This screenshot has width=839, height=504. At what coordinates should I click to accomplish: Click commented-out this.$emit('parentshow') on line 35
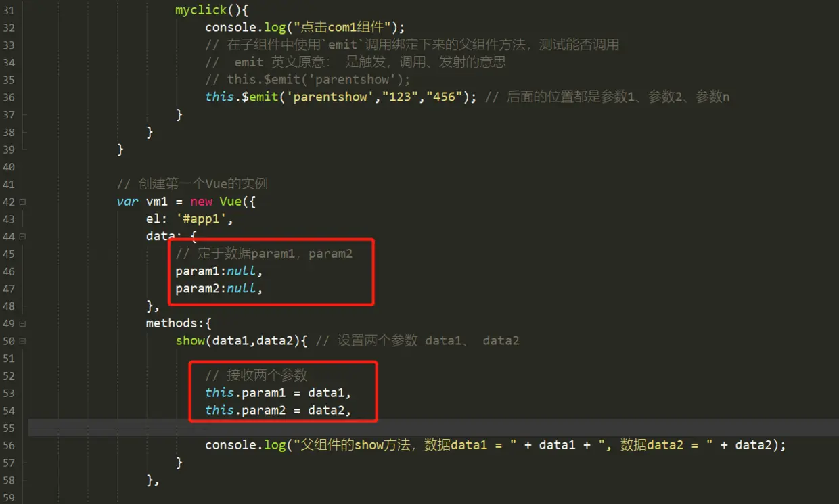click(x=308, y=80)
